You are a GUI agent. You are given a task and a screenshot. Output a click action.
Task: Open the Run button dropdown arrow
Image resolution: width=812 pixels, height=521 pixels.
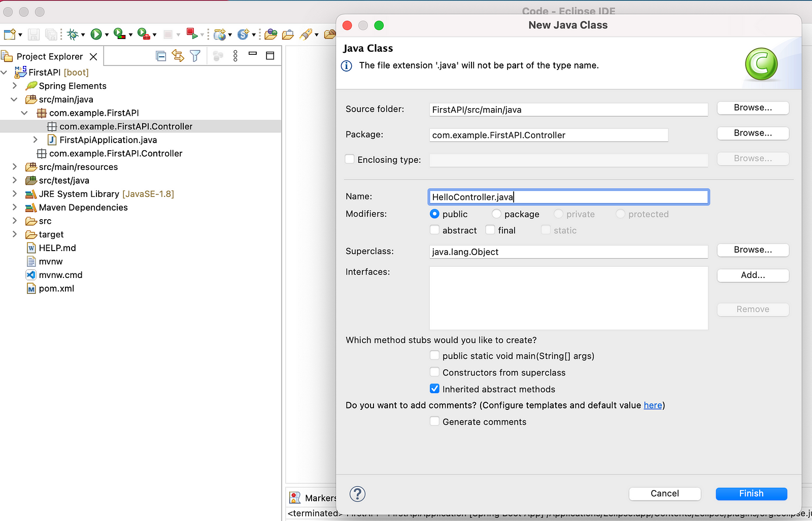(x=107, y=35)
